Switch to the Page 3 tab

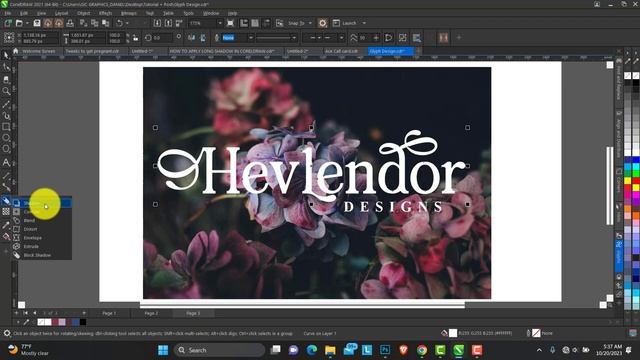click(193, 313)
